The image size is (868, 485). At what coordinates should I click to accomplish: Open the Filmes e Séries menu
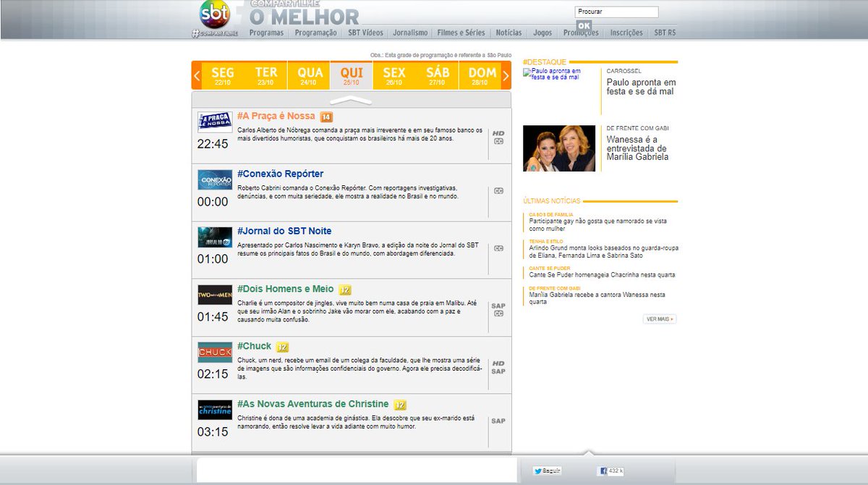pos(461,33)
